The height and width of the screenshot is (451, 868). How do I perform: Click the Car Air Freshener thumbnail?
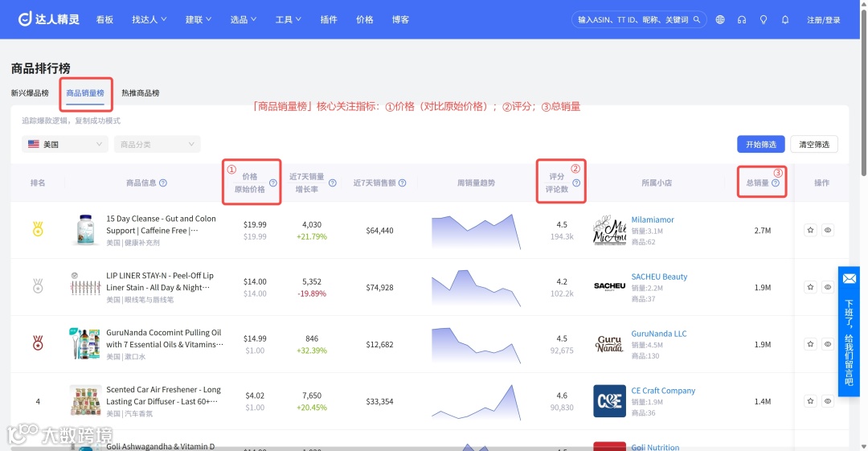[86, 400]
